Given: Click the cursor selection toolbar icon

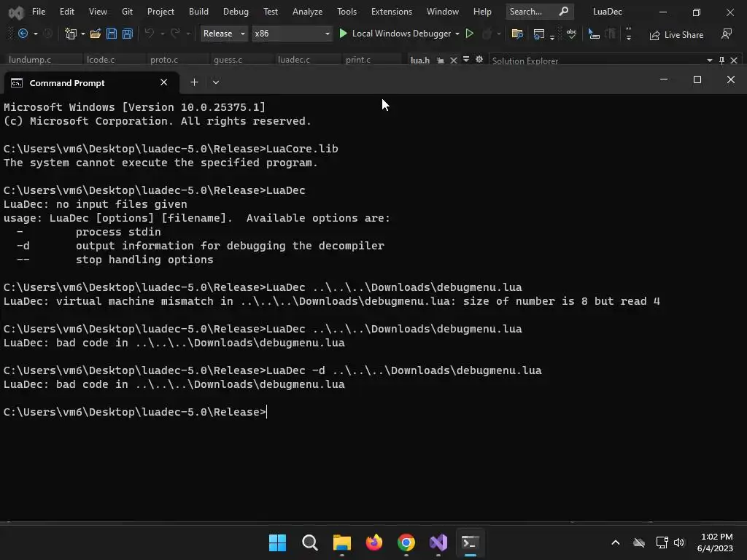Looking at the screenshot, I should point(594,34).
